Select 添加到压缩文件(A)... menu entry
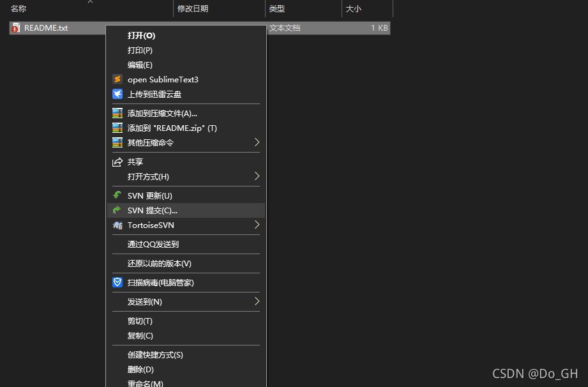 [x=186, y=113]
